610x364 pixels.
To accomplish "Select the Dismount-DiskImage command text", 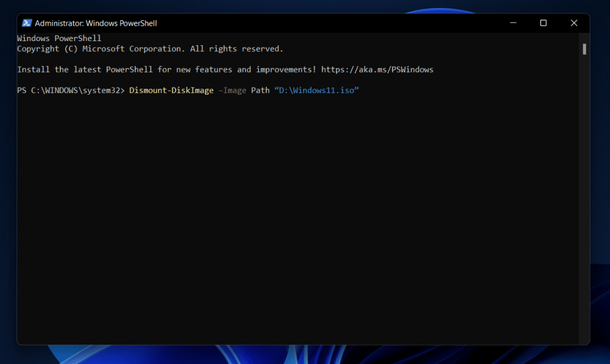I will 172,90.
